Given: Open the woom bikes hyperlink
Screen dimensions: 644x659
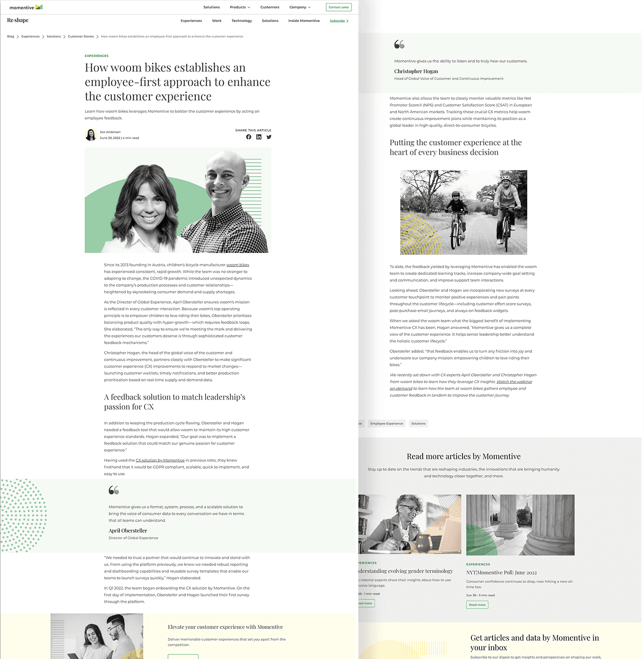Looking at the screenshot, I should tap(238, 265).
